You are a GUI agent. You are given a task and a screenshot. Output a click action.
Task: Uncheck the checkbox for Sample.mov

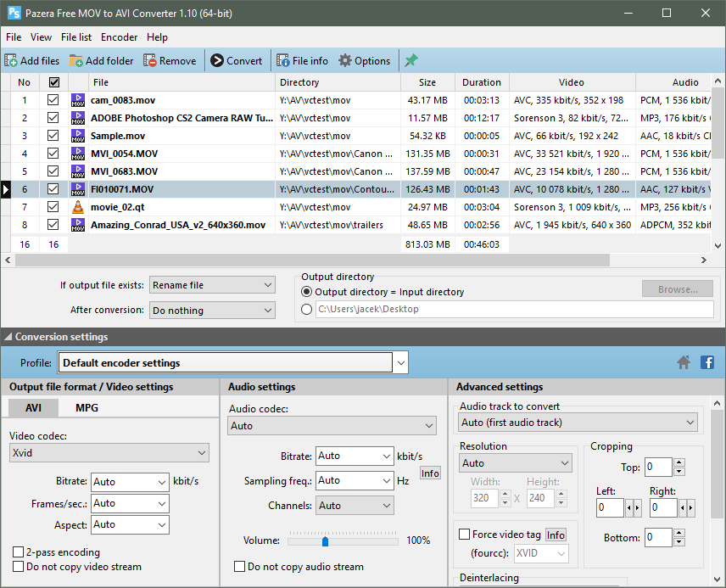click(x=53, y=135)
